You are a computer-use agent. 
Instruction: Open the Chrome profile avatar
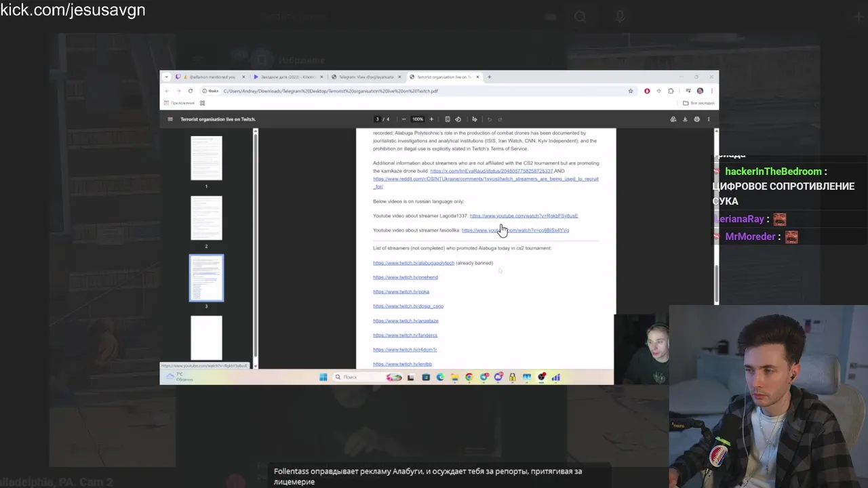(700, 91)
